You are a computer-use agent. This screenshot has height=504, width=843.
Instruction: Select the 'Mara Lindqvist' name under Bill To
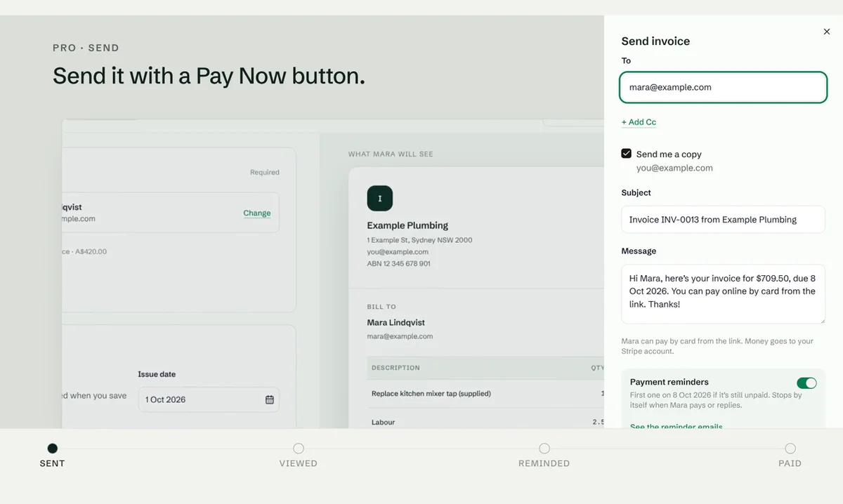click(x=396, y=322)
